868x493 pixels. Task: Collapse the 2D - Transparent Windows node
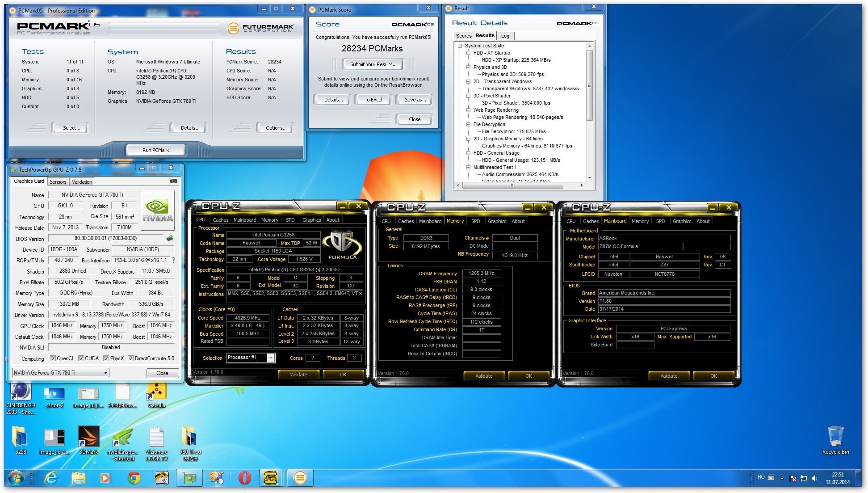point(469,81)
